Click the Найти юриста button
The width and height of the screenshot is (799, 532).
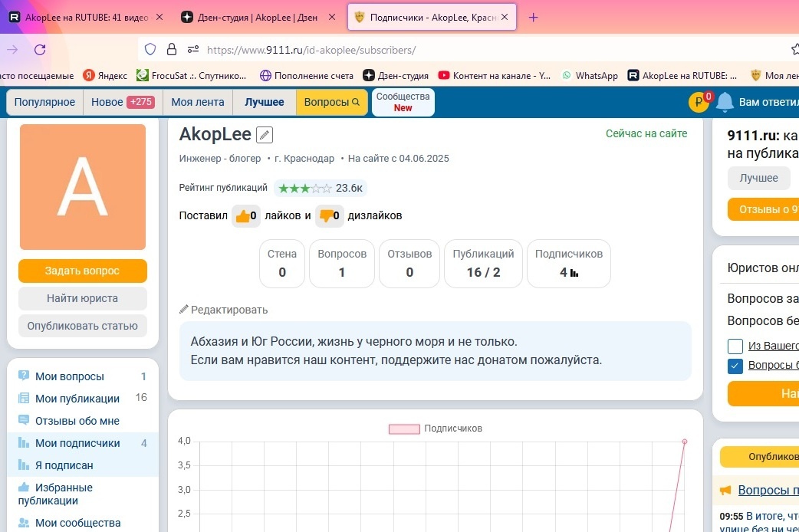click(83, 298)
